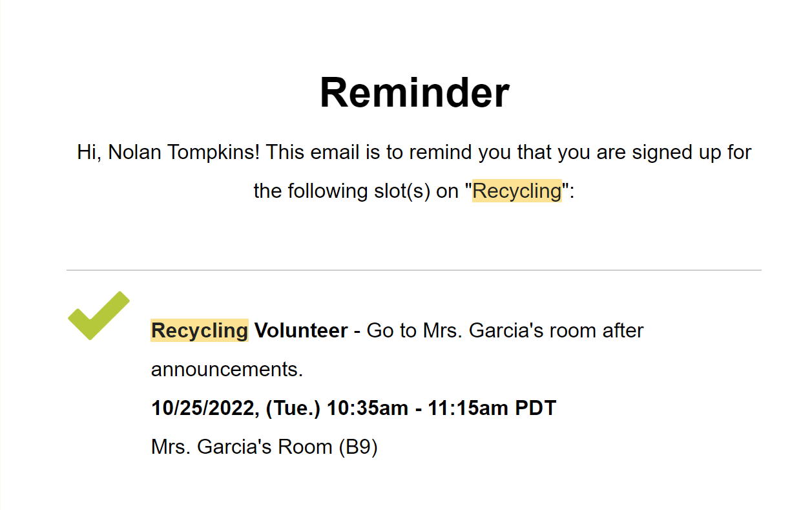Click the "Reminder" heading
The height and width of the screenshot is (510, 812).
click(414, 92)
